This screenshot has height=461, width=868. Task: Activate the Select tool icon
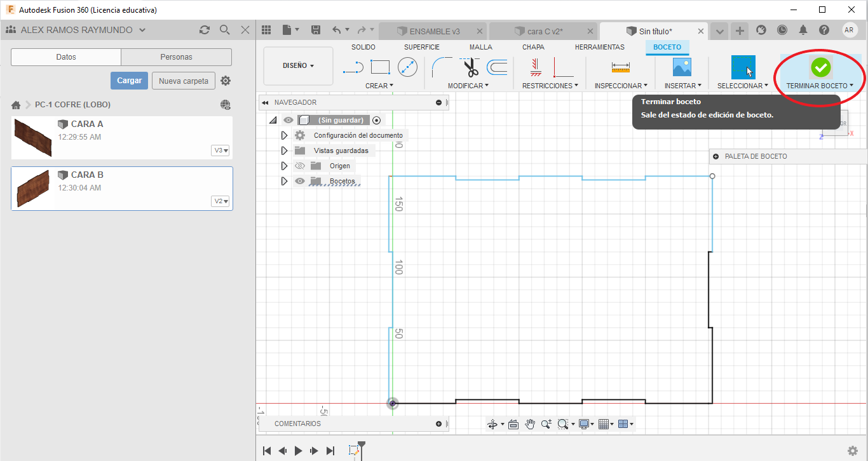click(x=743, y=67)
